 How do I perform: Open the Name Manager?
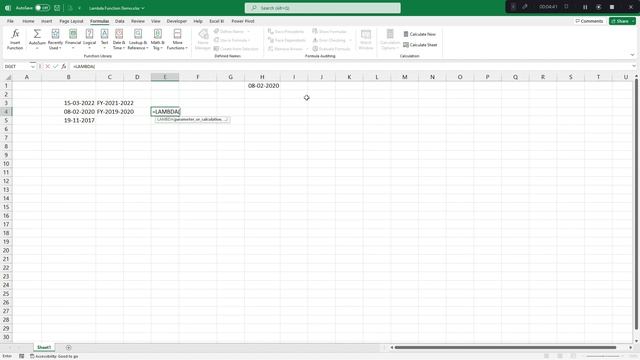click(x=203, y=39)
